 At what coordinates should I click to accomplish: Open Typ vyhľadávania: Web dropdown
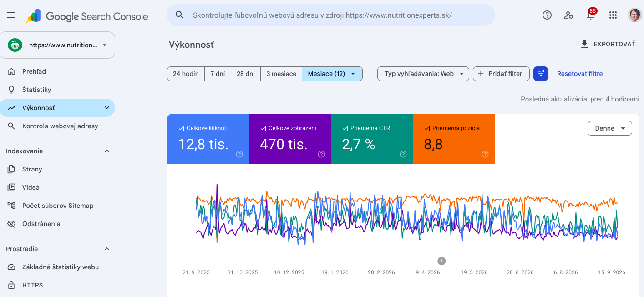pyautogui.click(x=423, y=74)
